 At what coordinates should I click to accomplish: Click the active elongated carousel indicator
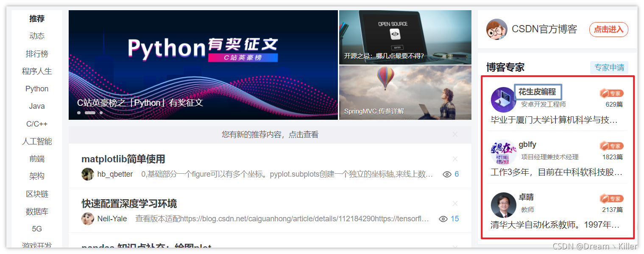pyautogui.click(x=90, y=113)
